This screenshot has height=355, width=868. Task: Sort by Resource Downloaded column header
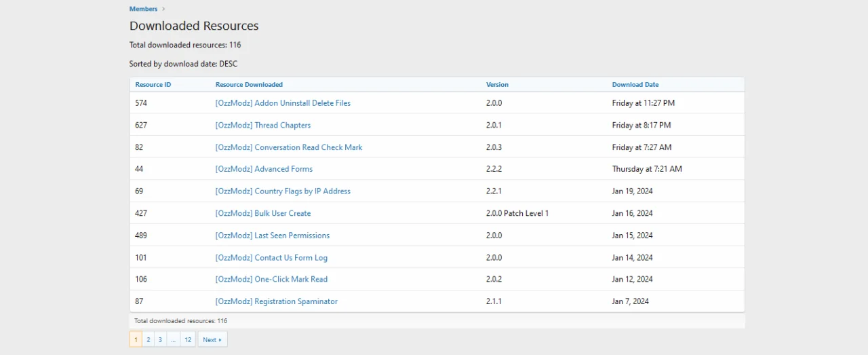pyautogui.click(x=249, y=85)
